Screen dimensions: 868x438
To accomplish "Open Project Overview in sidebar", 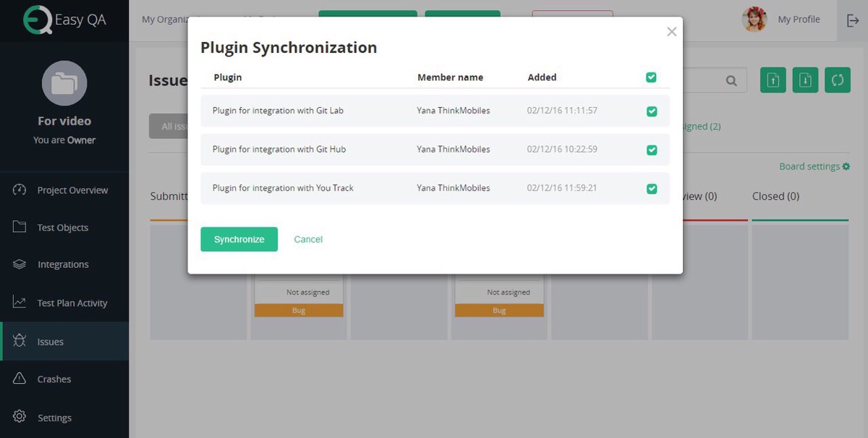I will click(x=64, y=190).
